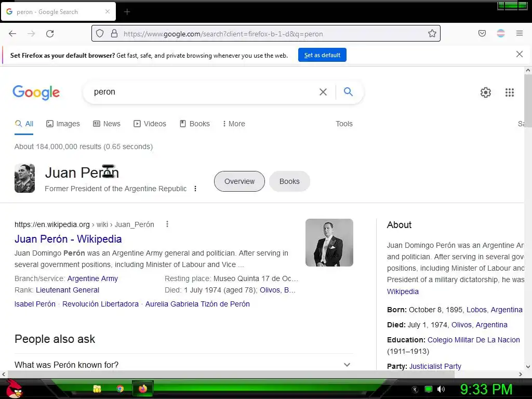Open Google settings gear icon
The height and width of the screenshot is (399, 532).
(x=486, y=92)
